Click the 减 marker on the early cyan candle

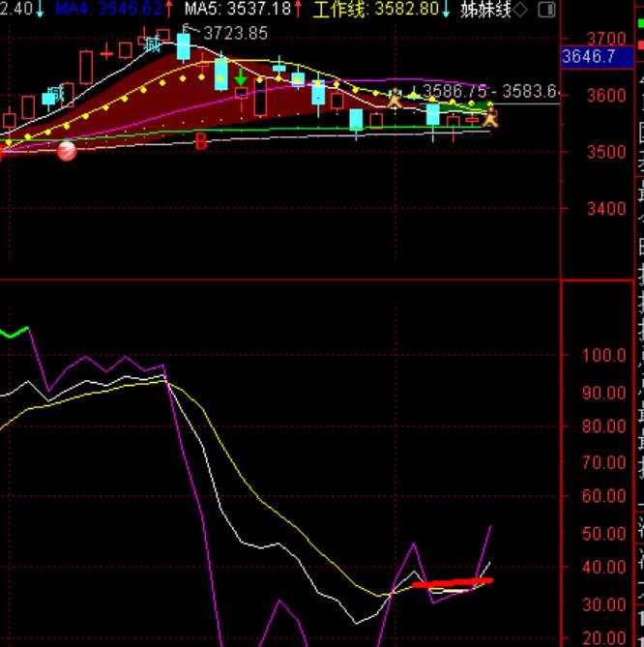pyautogui.click(x=56, y=94)
